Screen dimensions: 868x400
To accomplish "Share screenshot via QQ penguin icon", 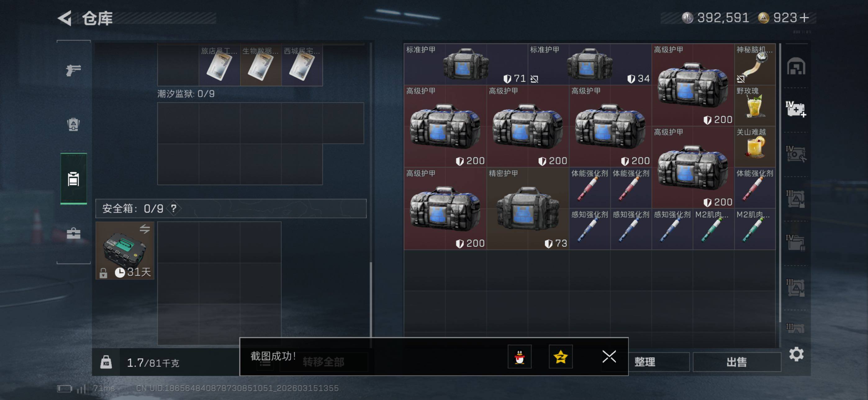I will coord(520,356).
